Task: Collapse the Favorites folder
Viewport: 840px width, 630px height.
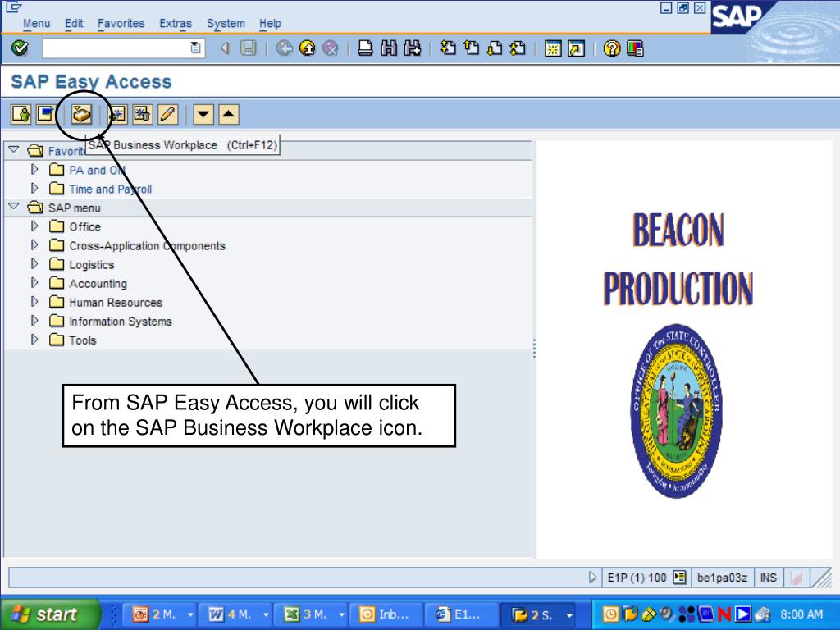Action: click(x=14, y=150)
